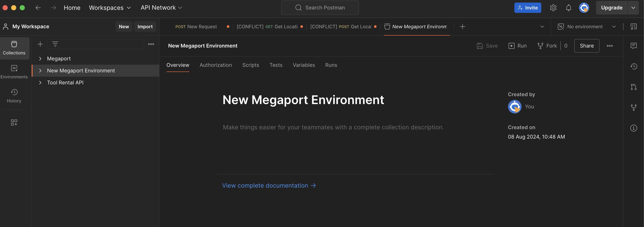Open the notifications bell icon
The height and width of the screenshot is (227, 644).
point(568,8)
